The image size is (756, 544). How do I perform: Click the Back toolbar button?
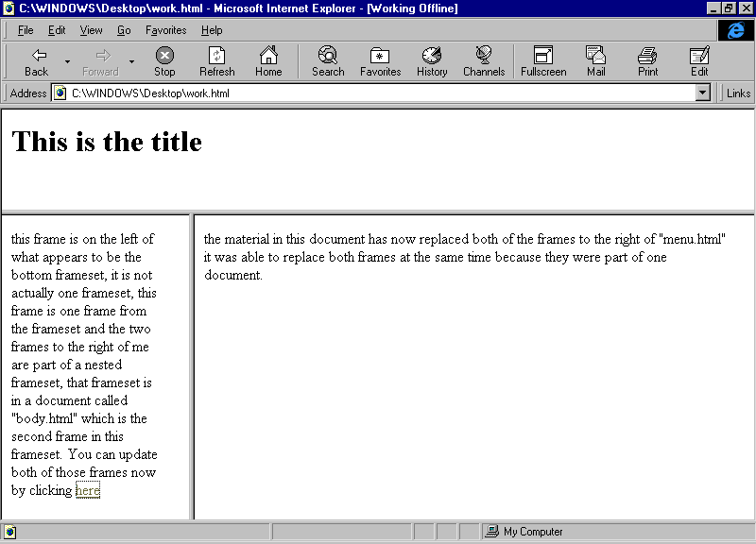click(37, 61)
